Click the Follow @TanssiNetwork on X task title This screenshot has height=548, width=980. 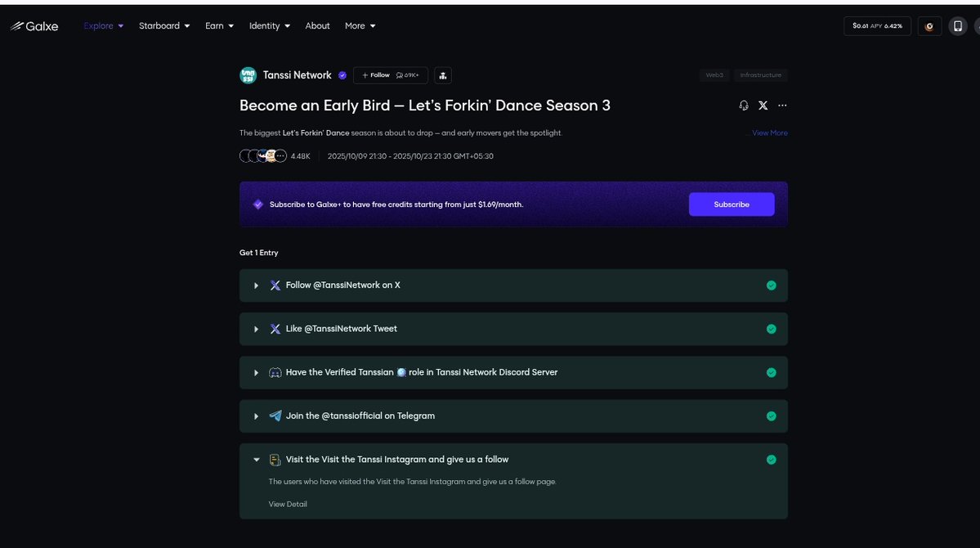(342, 285)
